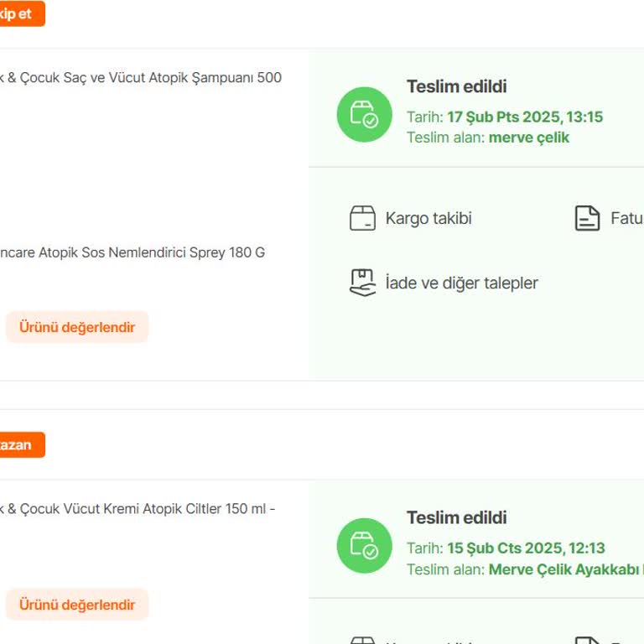Screen dimensions: 644x644
Task: Open the Kargo takibi text link
Action: coord(428,219)
